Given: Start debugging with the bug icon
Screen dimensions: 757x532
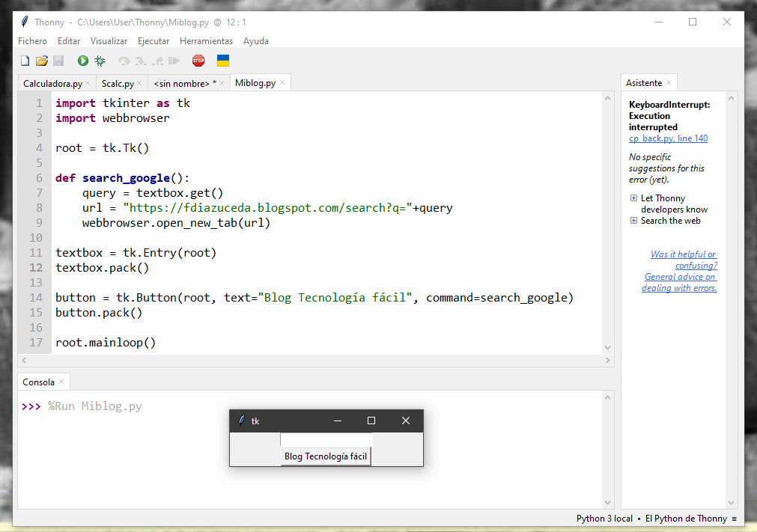Looking at the screenshot, I should (x=100, y=61).
